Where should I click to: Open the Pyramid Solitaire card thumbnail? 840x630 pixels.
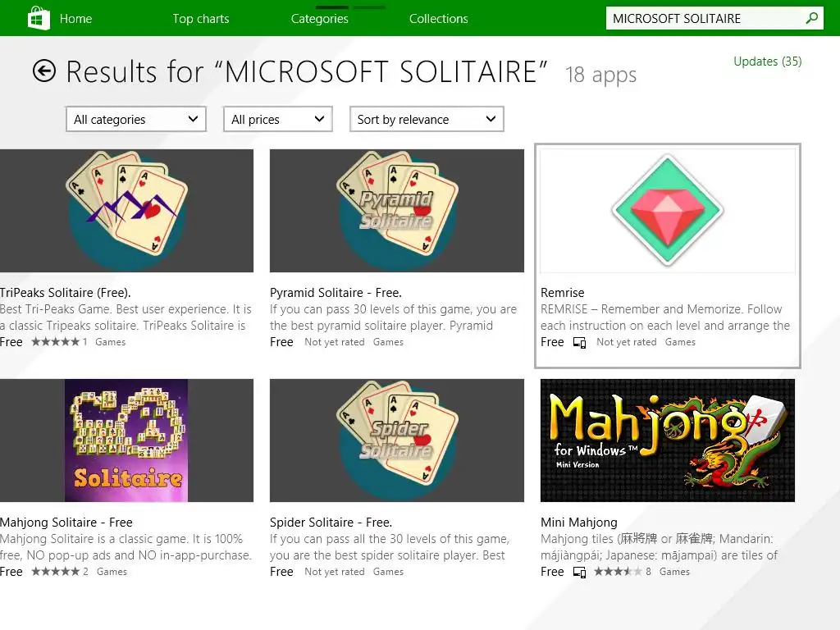397,211
